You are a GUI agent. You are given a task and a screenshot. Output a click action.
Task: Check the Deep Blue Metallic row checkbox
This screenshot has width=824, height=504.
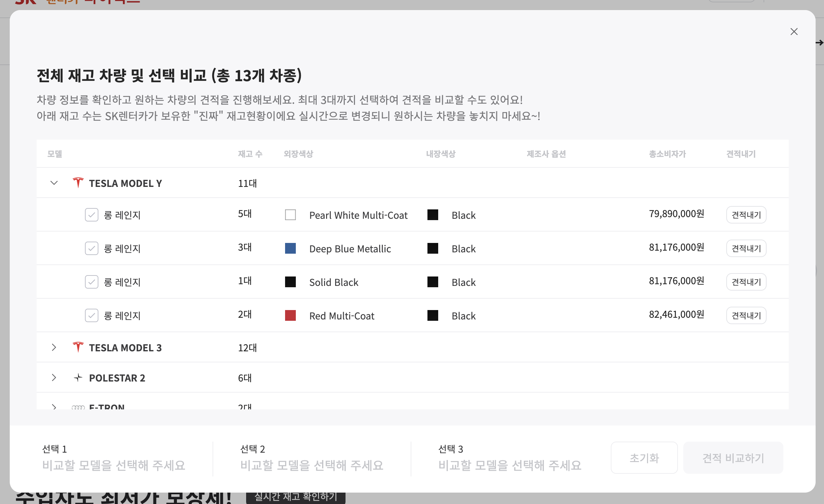click(91, 248)
